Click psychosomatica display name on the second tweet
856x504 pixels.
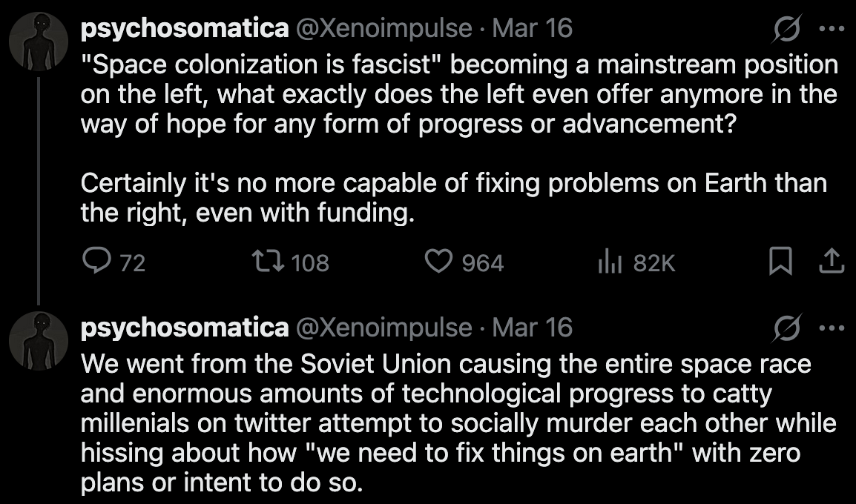click(x=184, y=328)
